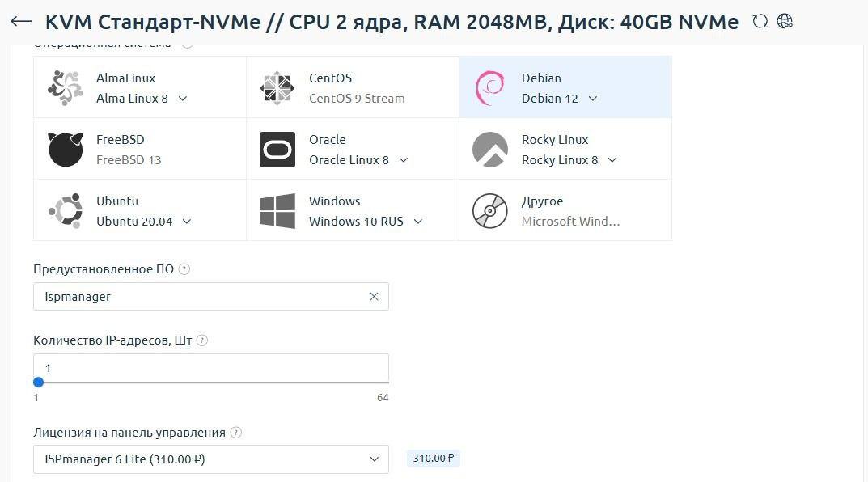Click the AlmaLinux logo icon
The image size is (868, 482).
click(x=65, y=87)
